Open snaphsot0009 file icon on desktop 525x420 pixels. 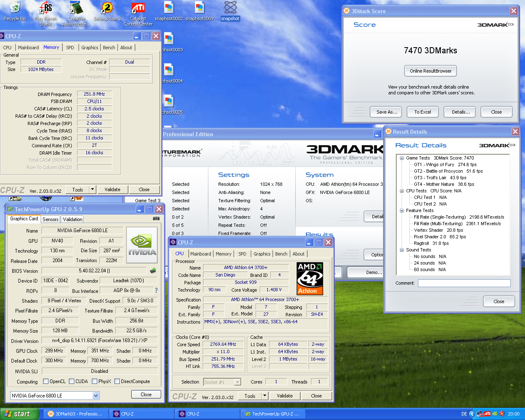[199, 11]
